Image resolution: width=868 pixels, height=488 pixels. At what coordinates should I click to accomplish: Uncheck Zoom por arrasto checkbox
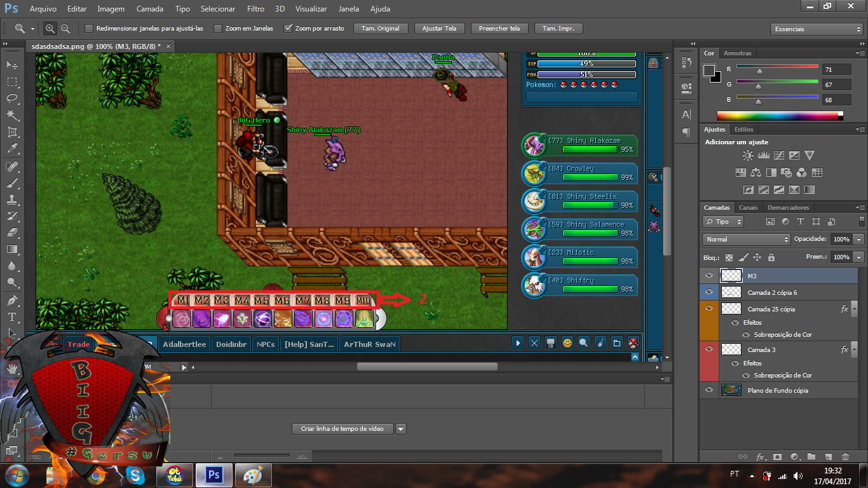pos(288,29)
